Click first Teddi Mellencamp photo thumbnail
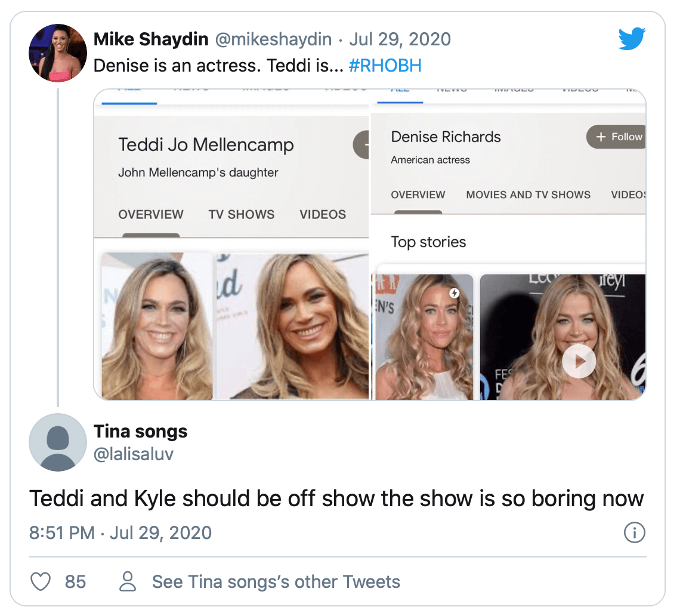This screenshot has width=686, height=616. [157, 326]
